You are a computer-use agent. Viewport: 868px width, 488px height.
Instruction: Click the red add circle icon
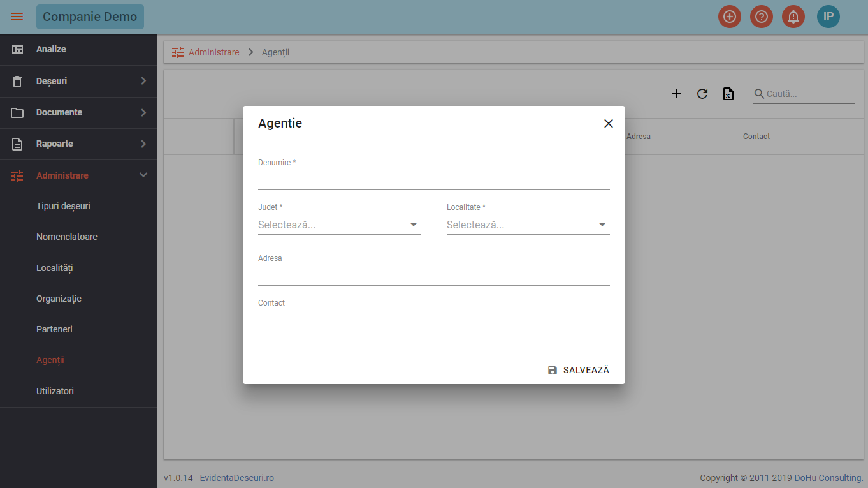[x=730, y=17]
